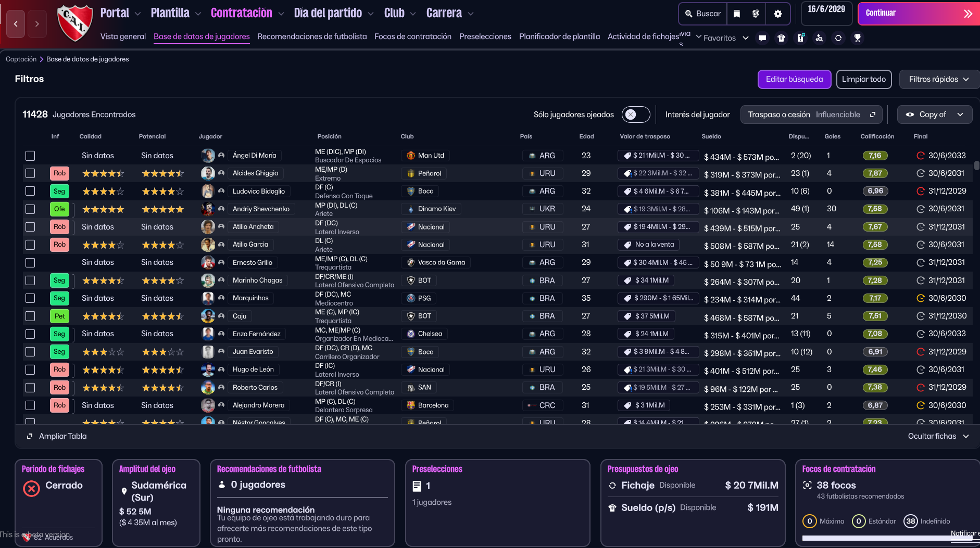This screenshot has width=980, height=548.
Task: Collapse cards with Ocultar fichas
Action: tap(938, 436)
